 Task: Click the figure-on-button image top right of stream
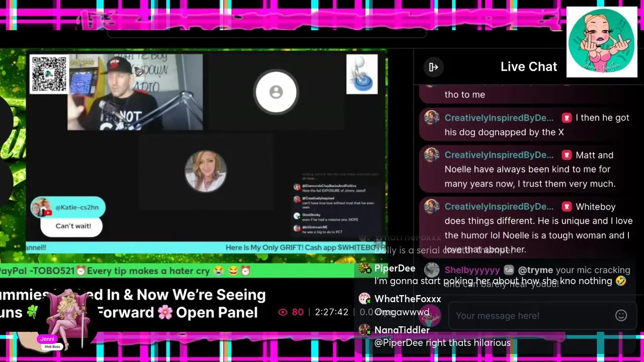coord(362,74)
